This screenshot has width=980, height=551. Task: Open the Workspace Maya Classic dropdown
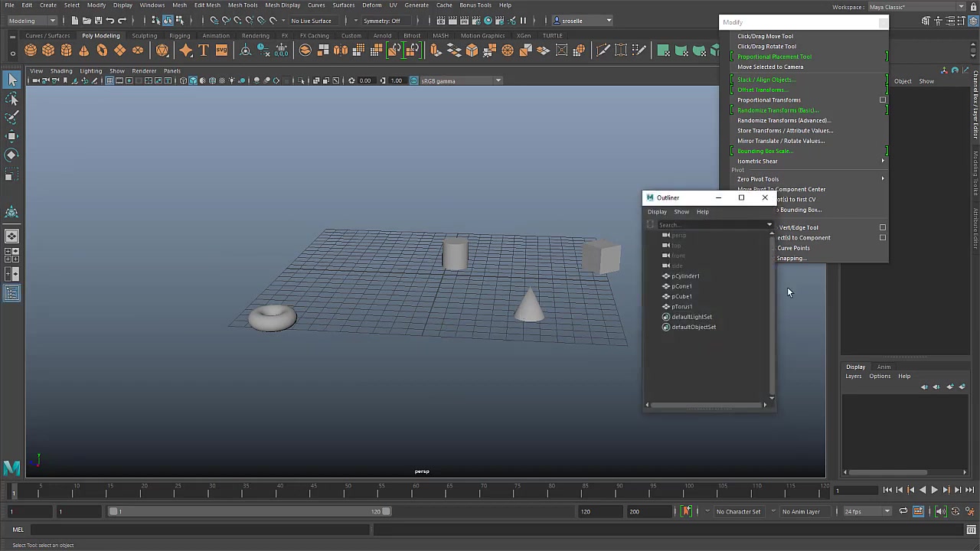[916, 7]
